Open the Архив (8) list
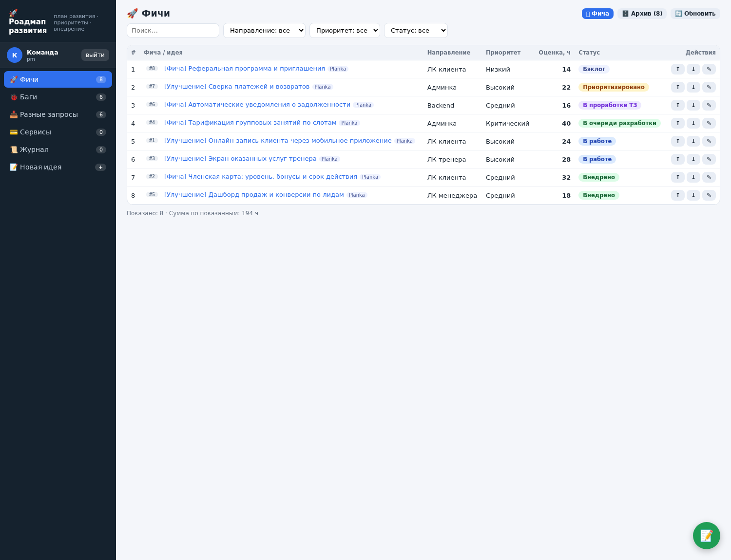 642,14
